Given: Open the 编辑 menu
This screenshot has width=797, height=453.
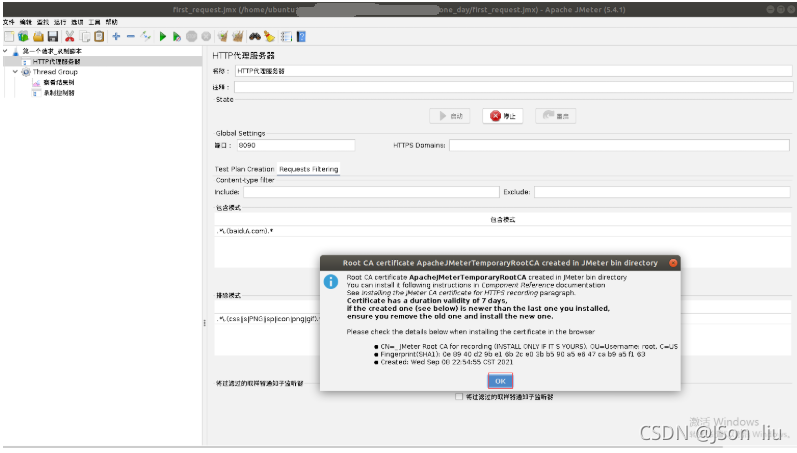Looking at the screenshot, I should (26, 22).
